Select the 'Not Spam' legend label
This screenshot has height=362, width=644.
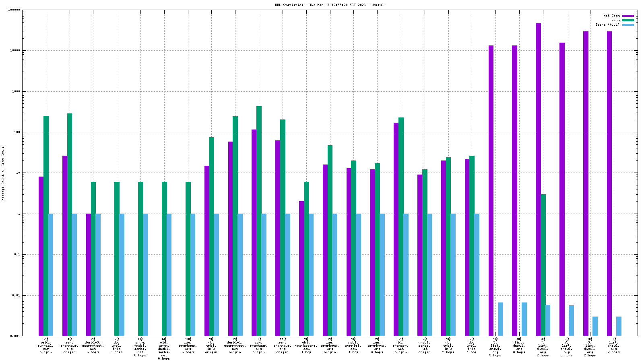[x=611, y=16]
